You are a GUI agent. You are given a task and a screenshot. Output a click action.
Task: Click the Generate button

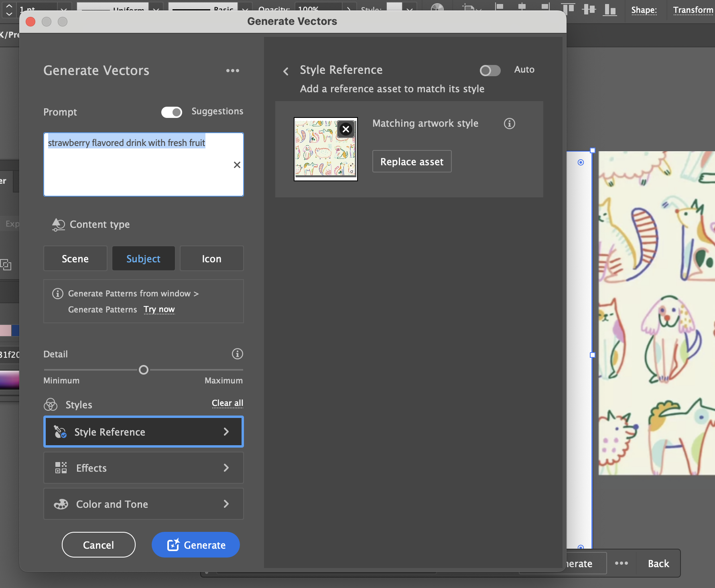coord(196,545)
